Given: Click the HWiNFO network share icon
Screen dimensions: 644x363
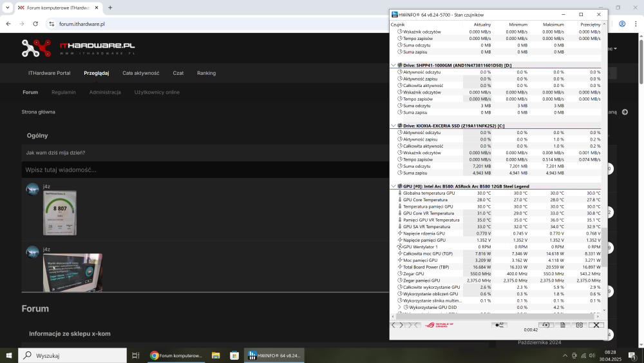Looking at the screenshot, I should point(498,325).
